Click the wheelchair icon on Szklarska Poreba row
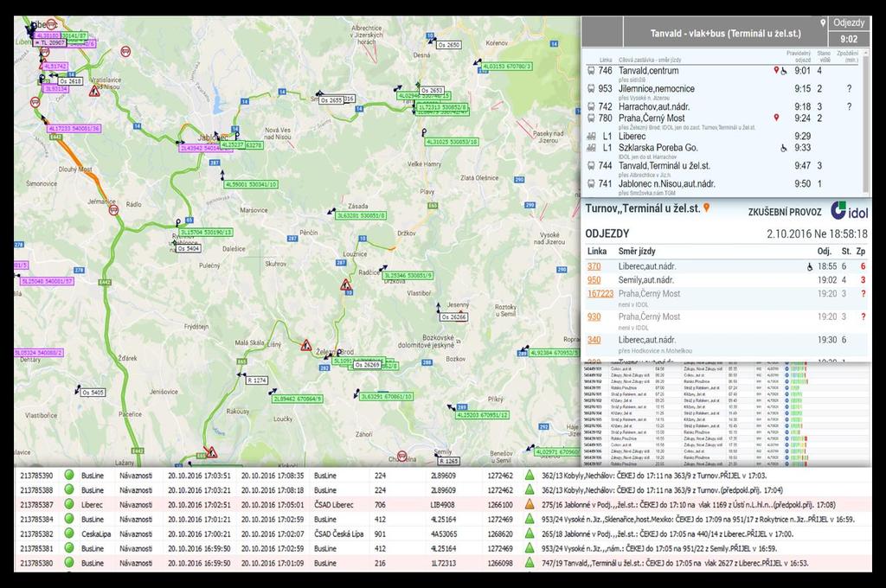This screenshot has width=886, height=588. point(784,148)
